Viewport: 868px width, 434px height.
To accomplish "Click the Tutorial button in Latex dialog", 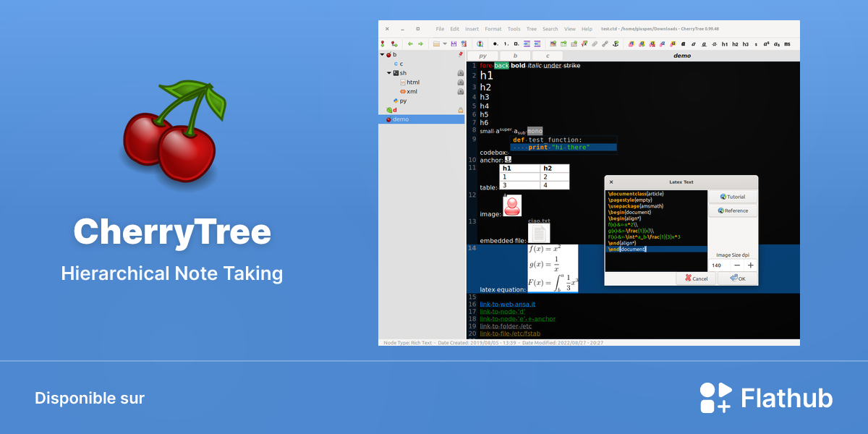I will tap(733, 197).
